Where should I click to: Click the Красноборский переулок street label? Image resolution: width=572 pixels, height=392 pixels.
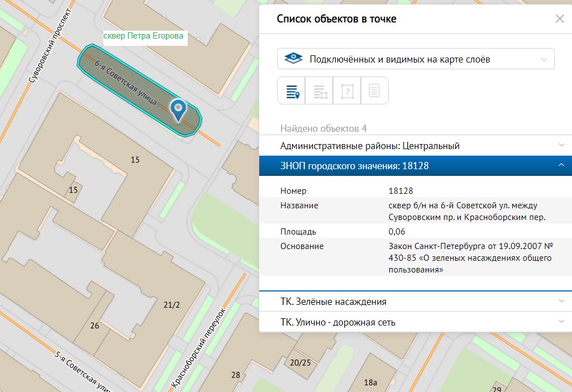199,348
